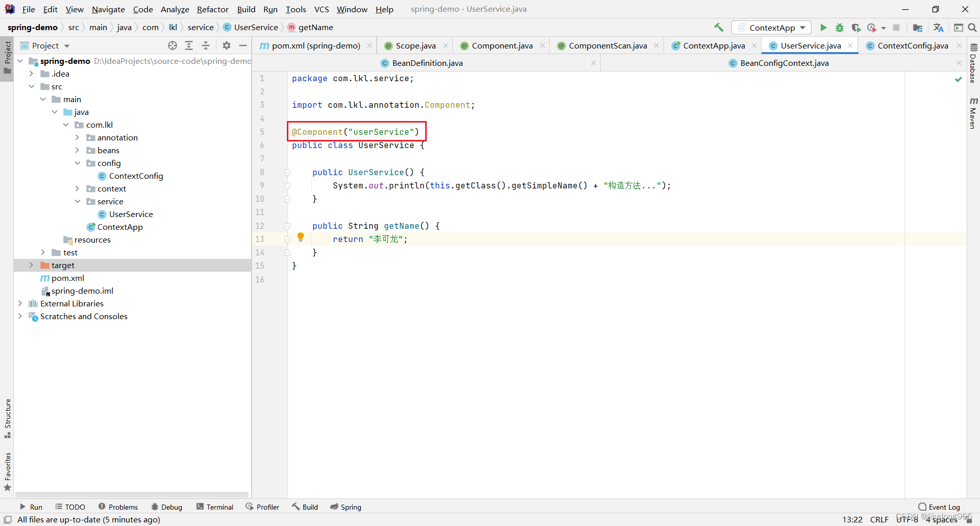Open the Structure tool window
This screenshot has width=980, height=526.
click(7, 418)
